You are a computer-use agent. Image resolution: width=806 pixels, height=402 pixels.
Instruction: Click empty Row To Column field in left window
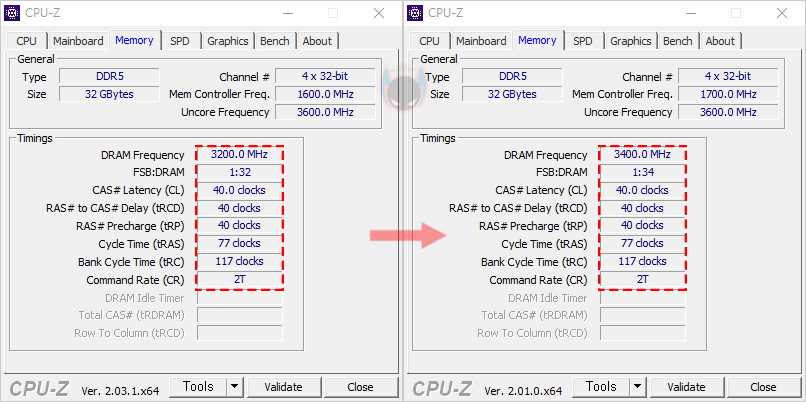pos(240,333)
